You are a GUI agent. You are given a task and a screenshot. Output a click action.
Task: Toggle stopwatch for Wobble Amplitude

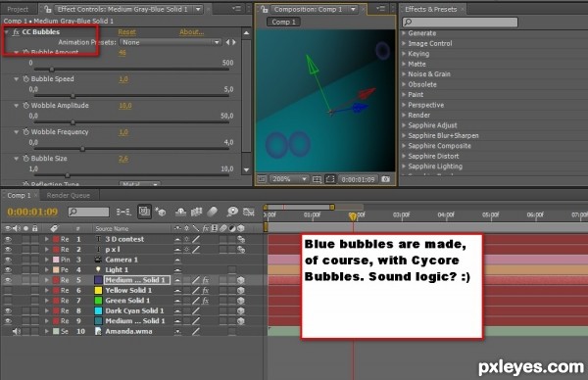coord(25,106)
